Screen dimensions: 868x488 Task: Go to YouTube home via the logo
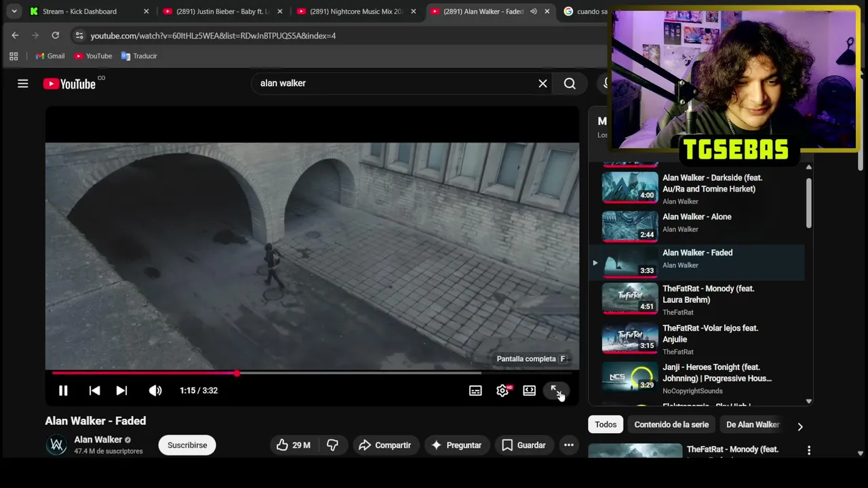pos(69,83)
